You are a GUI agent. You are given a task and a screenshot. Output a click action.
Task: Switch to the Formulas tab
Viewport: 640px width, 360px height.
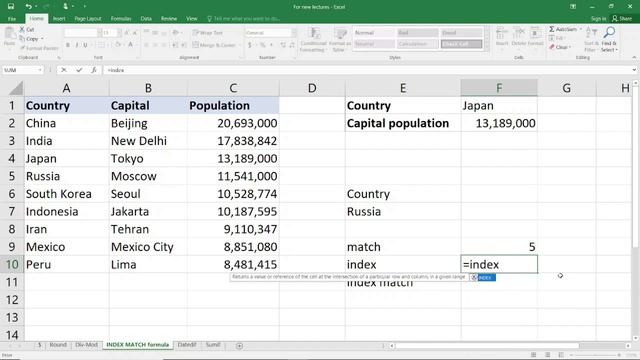click(121, 19)
